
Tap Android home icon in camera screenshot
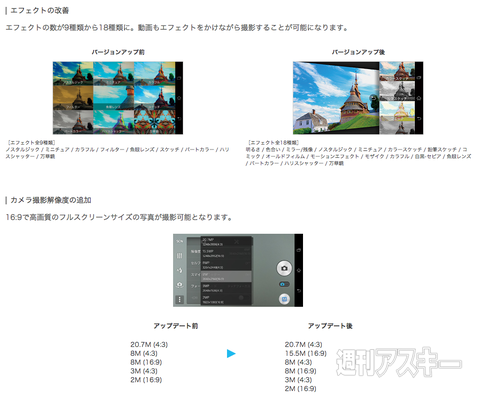(299, 270)
